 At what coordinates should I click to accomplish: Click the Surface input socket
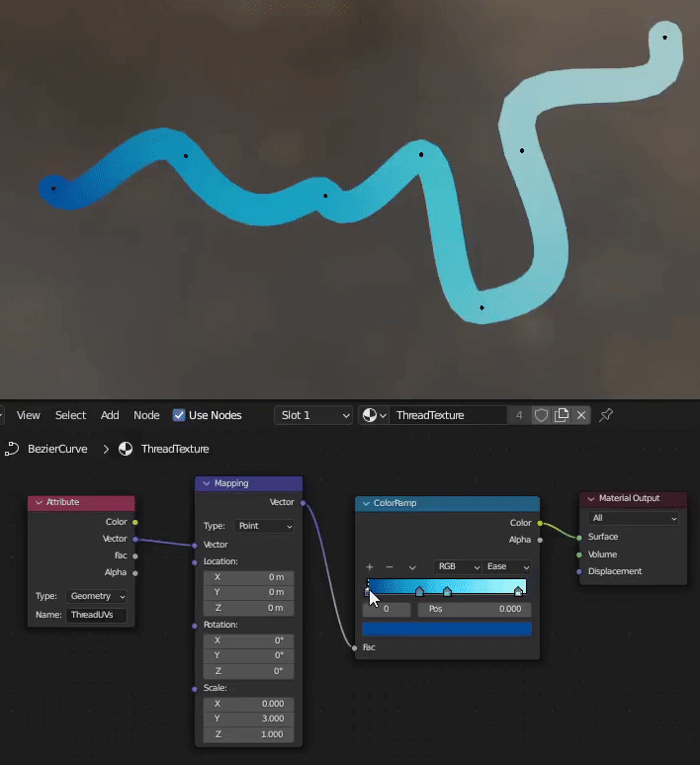coord(579,538)
